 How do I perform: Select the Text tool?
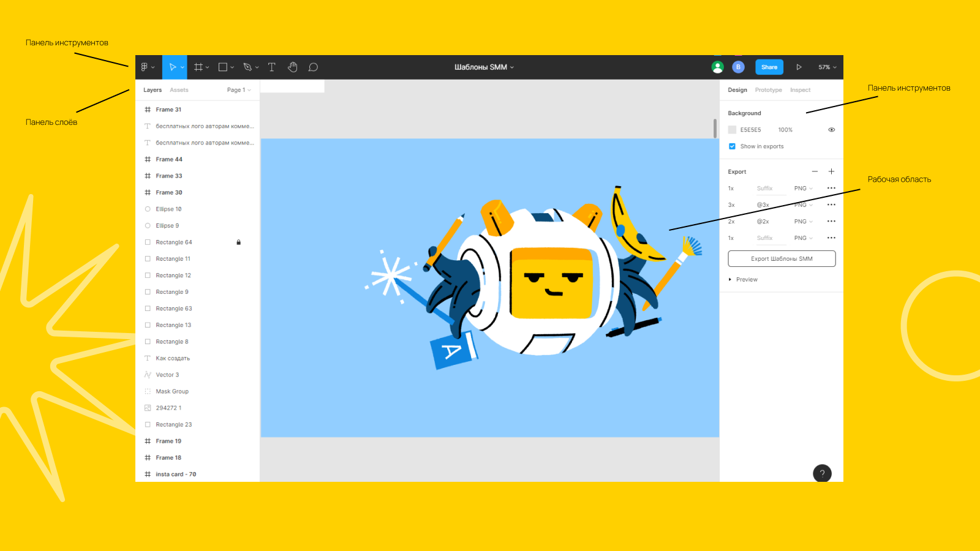coord(272,67)
